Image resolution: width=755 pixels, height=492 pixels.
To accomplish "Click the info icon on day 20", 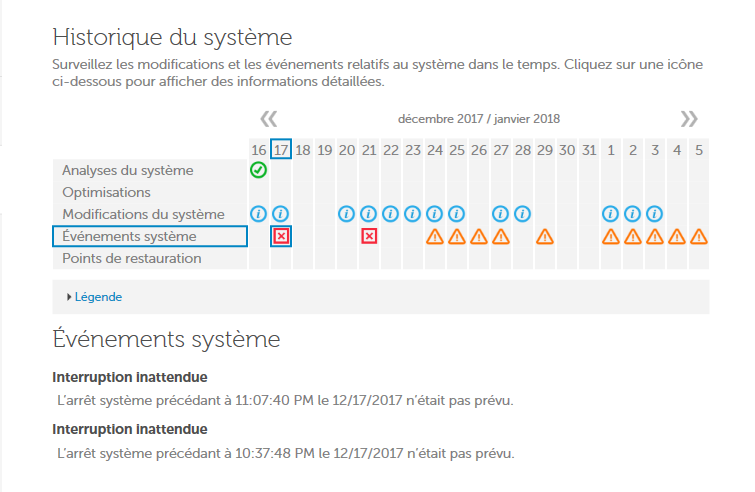I will [347, 214].
